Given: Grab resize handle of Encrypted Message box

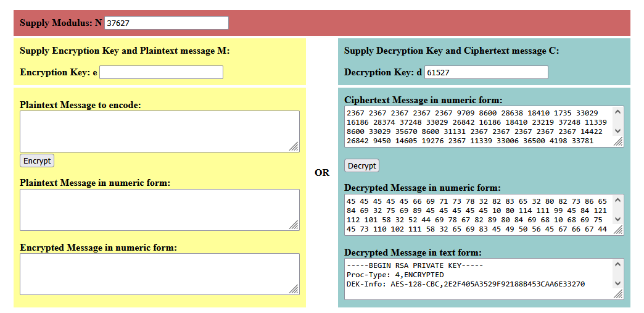Looking at the screenshot, I should [x=294, y=289].
